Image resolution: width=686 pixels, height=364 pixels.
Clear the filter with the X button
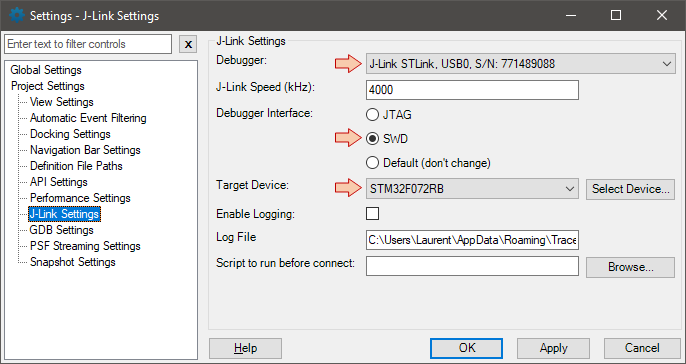pyautogui.click(x=188, y=44)
